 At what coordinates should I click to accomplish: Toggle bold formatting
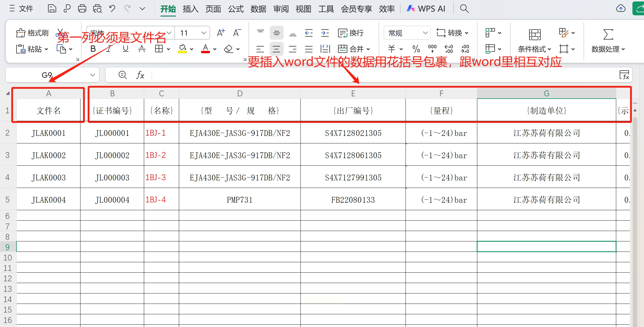pos(93,49)
